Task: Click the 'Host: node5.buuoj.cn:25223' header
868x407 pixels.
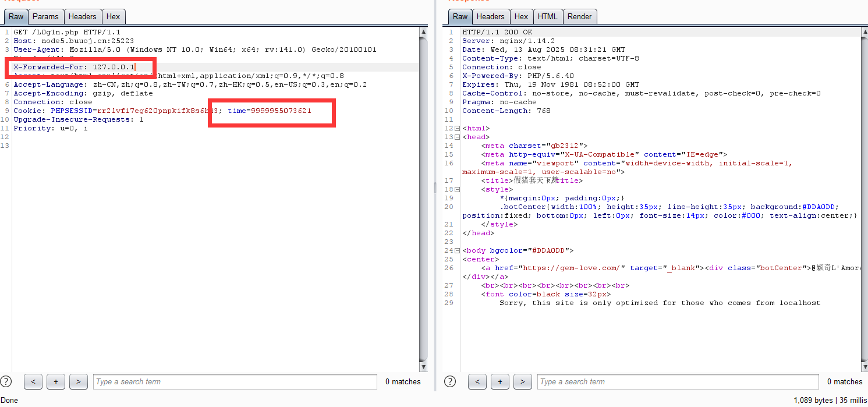Action: [73, 41]
